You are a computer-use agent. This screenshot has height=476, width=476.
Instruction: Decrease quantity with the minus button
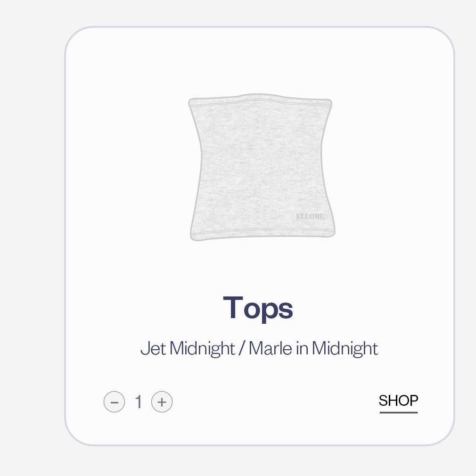(114, 402)
